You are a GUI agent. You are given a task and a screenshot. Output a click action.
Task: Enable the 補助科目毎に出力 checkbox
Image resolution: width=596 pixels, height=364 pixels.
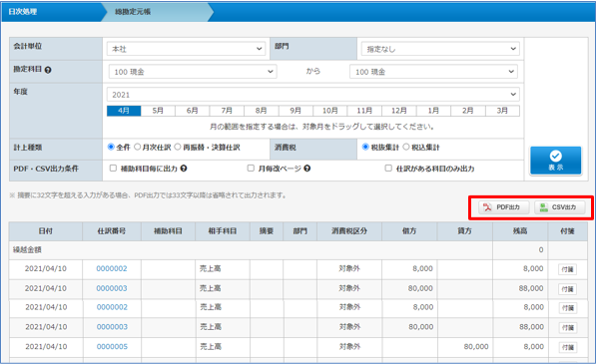pyautogui.click(x=113, y=169)
